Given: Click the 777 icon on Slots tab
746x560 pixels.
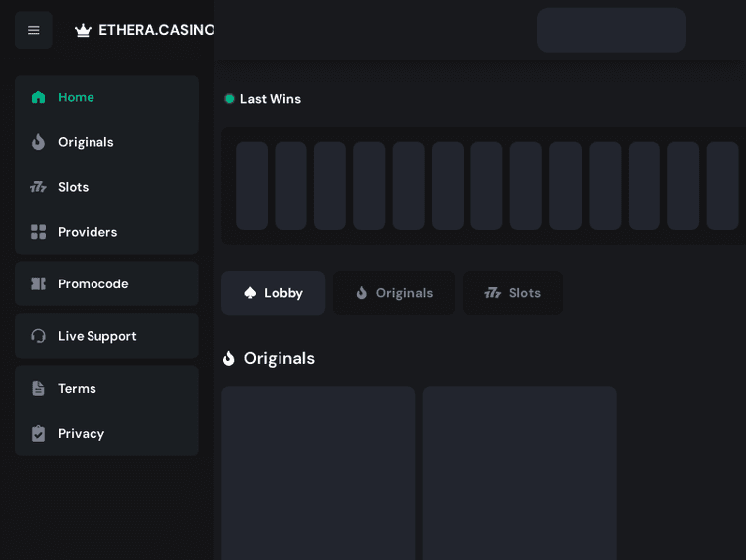Looking at the screenshot, I should click(493, 293).
